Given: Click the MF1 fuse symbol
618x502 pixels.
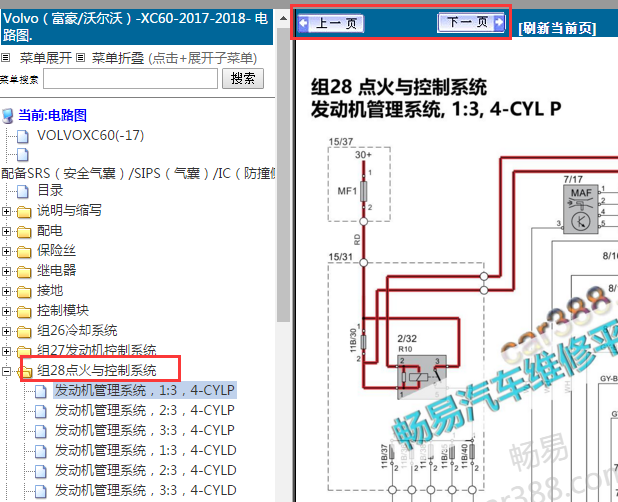Looking at the screenshot, I should point(363,191).
